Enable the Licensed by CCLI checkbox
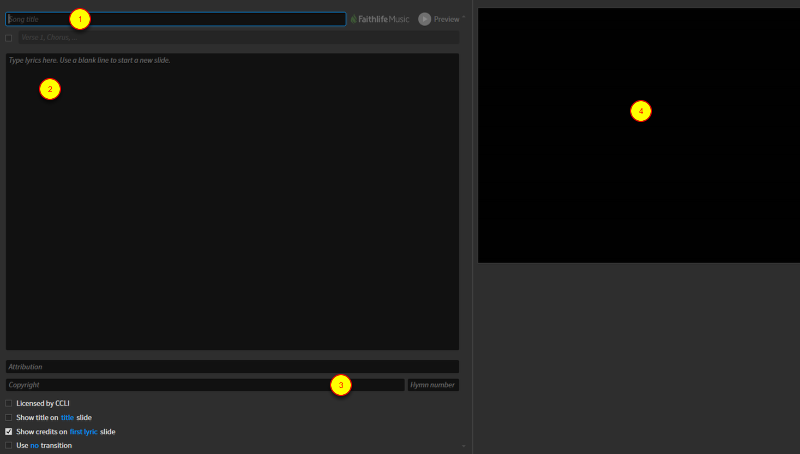800x454 pixels. coord(9,403)
